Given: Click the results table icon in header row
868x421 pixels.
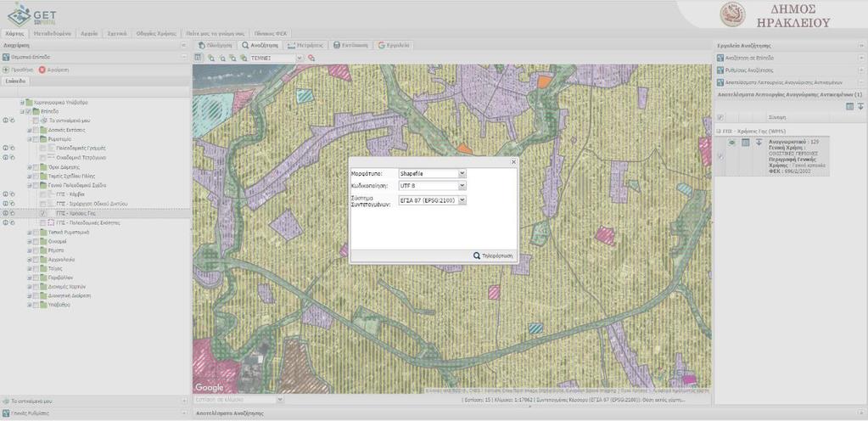Looking at the screenshot, I should (x=849, y=106).
